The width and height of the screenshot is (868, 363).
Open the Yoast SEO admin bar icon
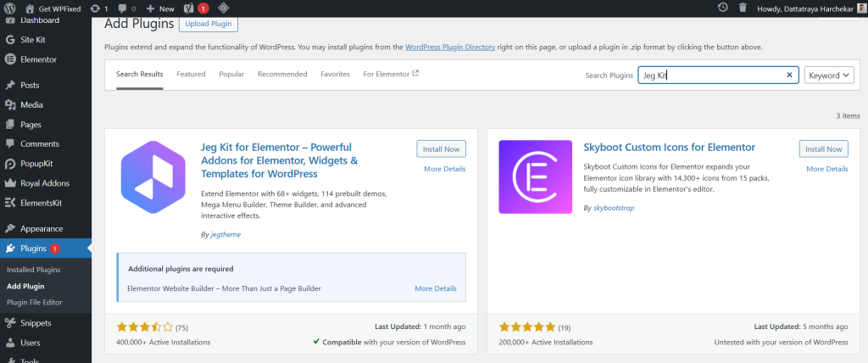click(191, 8)
